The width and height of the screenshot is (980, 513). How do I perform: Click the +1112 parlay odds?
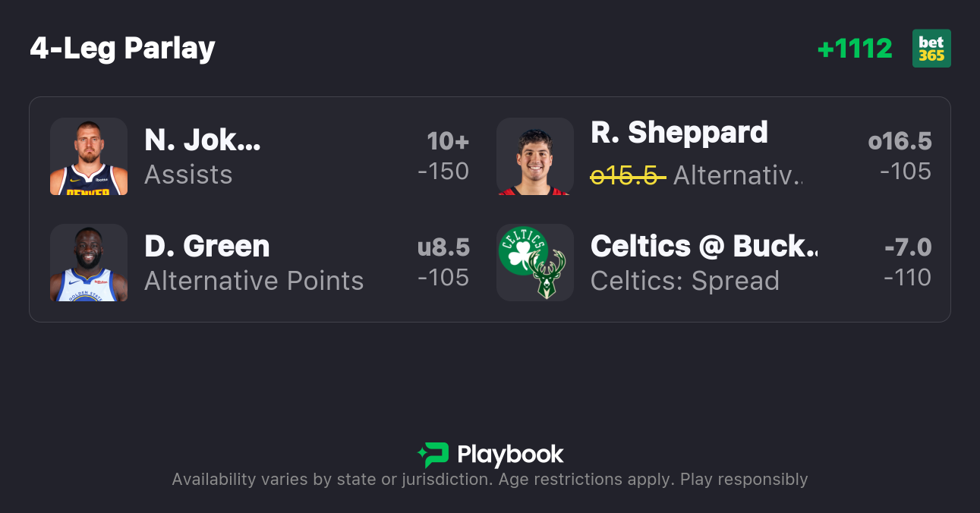[856, 48]
